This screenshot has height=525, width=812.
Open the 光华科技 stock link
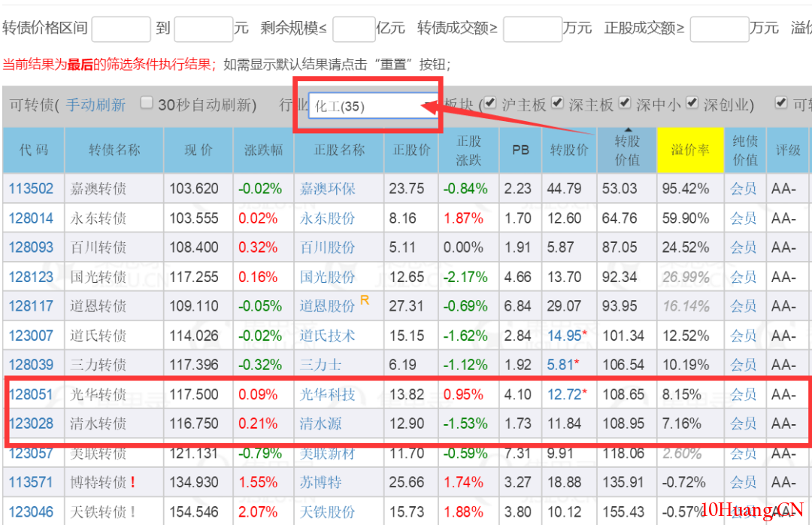pos(327,394)
